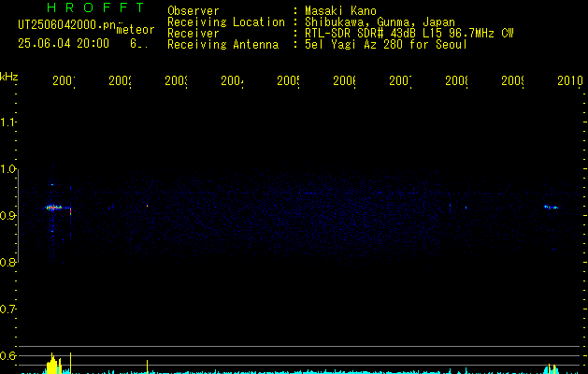Click the kHz axis unit label
Image resolution: width=588 pixels, height=374 pixels.
coord(9,77)
